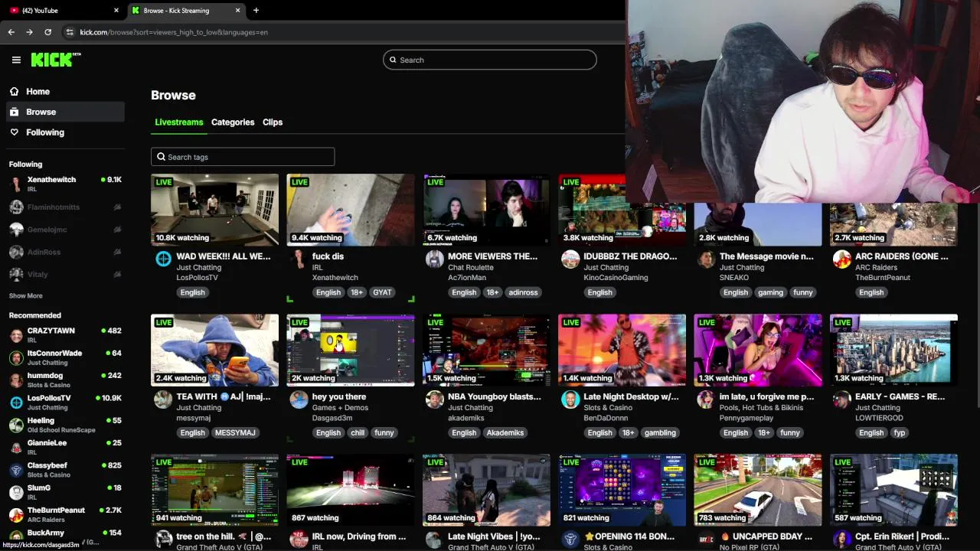Close the Browse - Kick Streaming tab
The width and height of the screenshot is (980, 551).
click(x=237, y=11)
